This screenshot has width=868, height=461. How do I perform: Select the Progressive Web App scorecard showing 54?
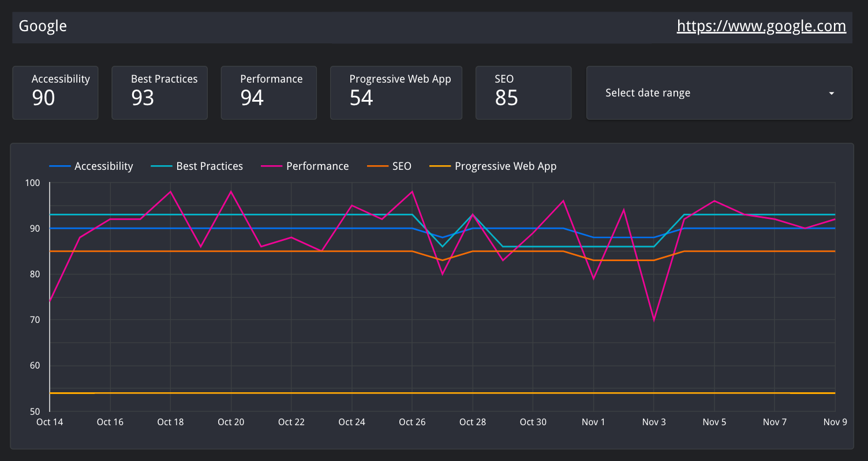pos(396,93)
